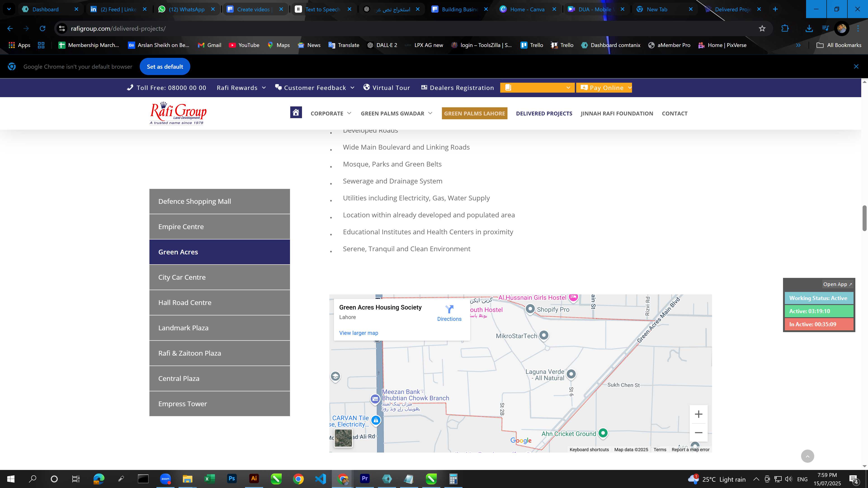Show more bookmarks with double chevron
The height and width of the screenshot is (488, 868).
[798, 45]
